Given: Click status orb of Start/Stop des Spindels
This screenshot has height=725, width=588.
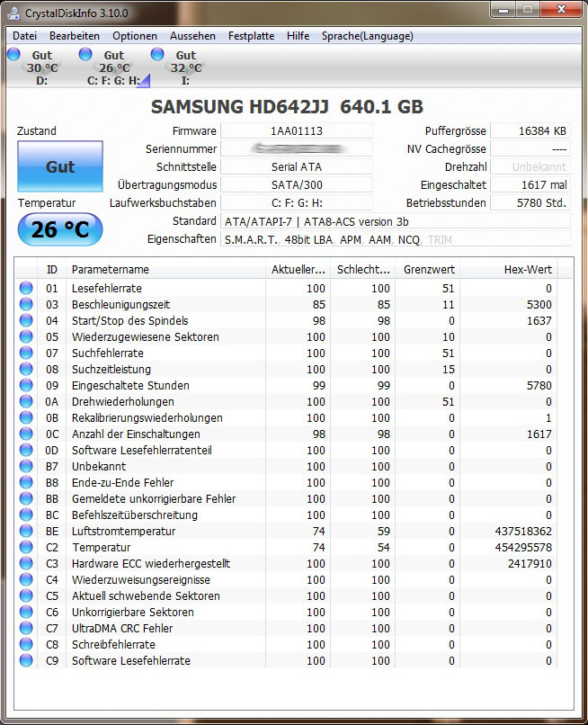Looking at the screenshot, I should (26, 320).
